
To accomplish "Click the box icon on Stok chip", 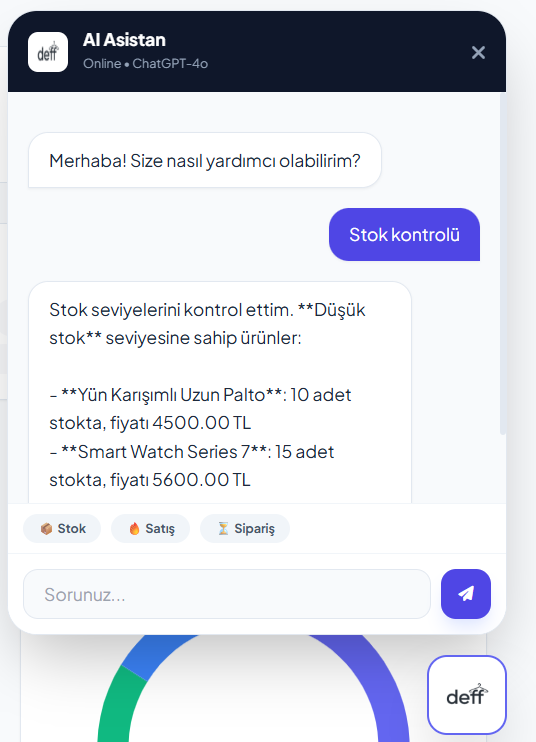I will [46, 529].
